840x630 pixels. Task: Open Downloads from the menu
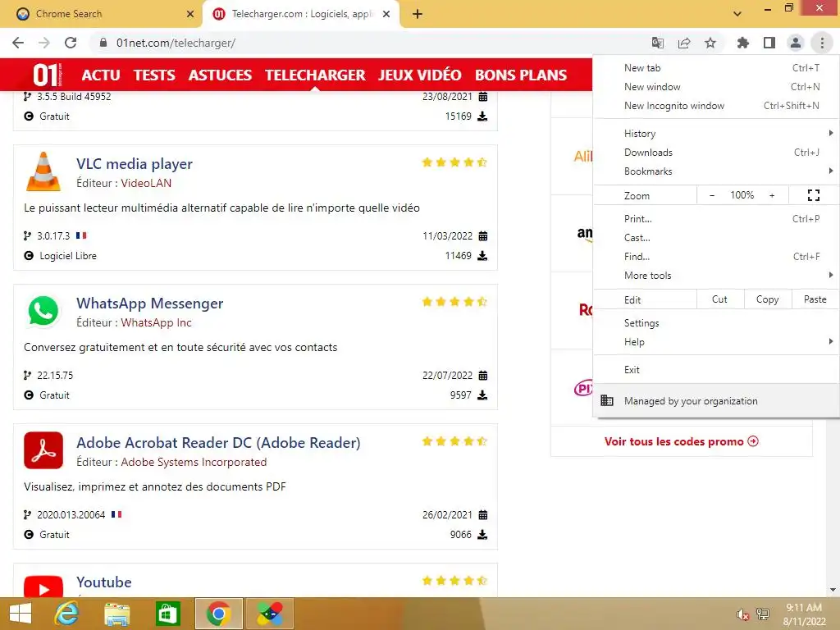tap(716, 153)
